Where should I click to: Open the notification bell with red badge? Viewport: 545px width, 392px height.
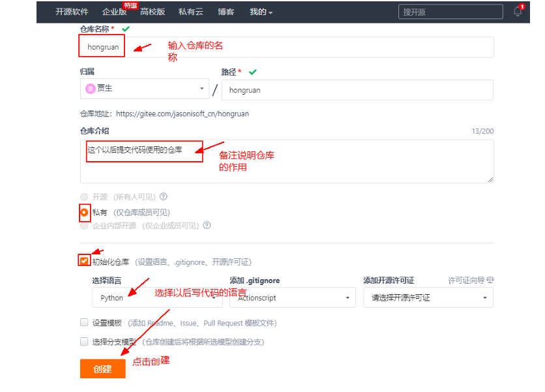coord(518,11)
